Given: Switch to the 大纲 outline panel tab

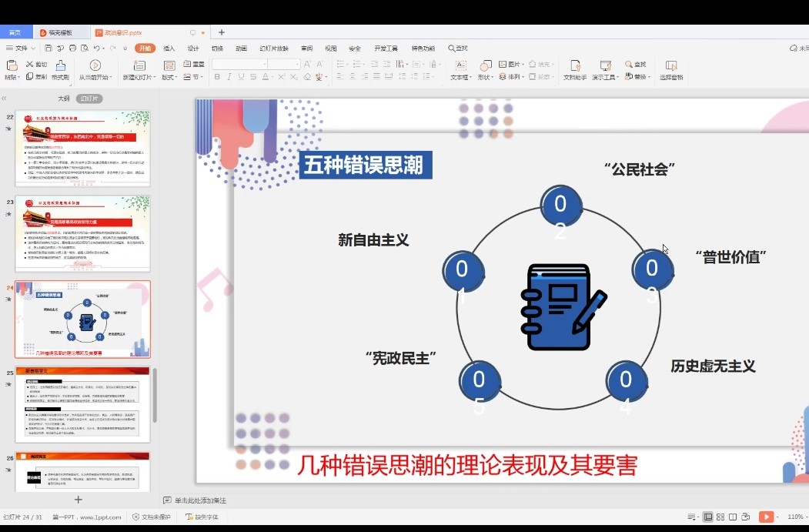Looking at the screenshot, I should pyautogui.click(x=63, y=99).
